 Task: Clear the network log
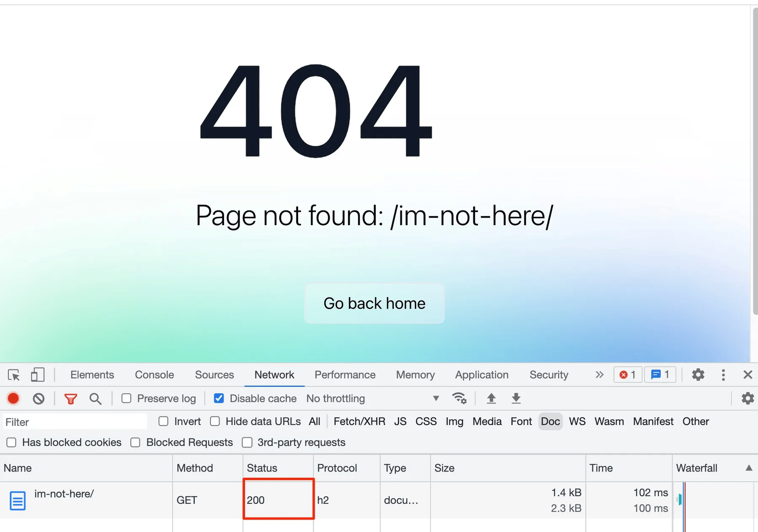[39, 398]
